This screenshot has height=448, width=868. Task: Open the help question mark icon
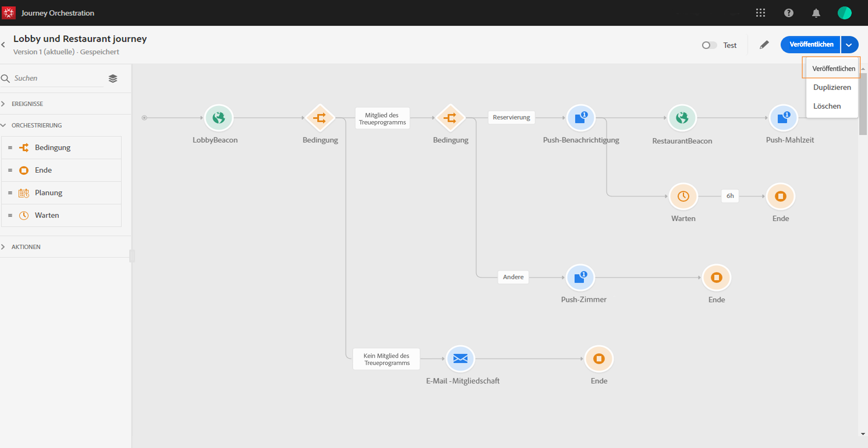click(788, 13)
